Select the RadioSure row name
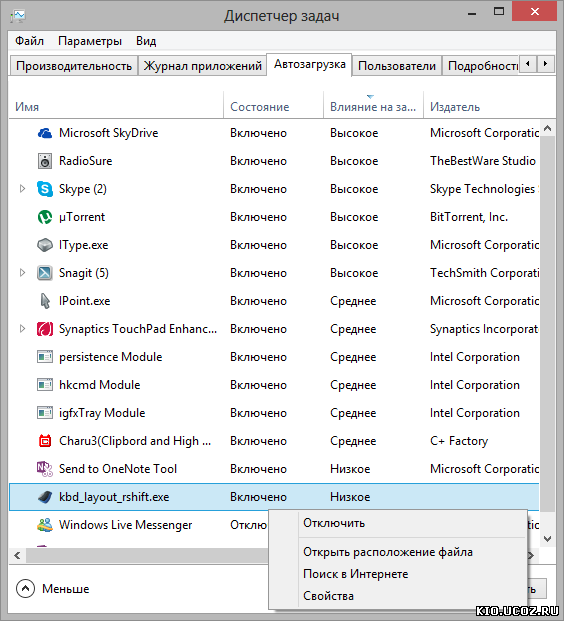 [86, 161]
